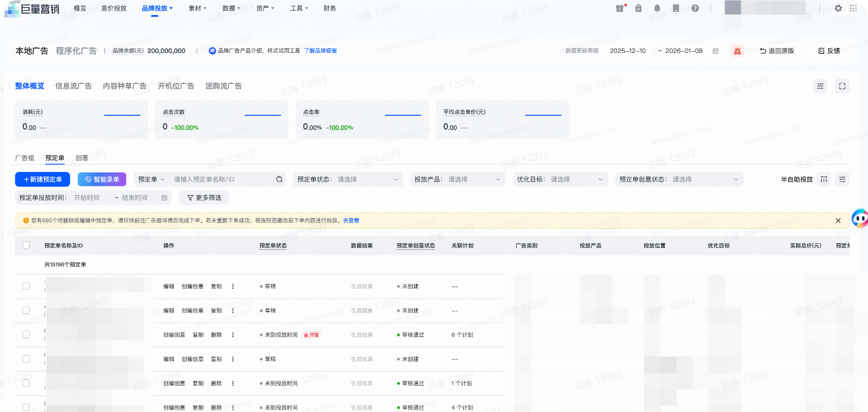Screen dimensions: 868x412
Task: Click the 开始时间 date field
Action: (87, 197)
